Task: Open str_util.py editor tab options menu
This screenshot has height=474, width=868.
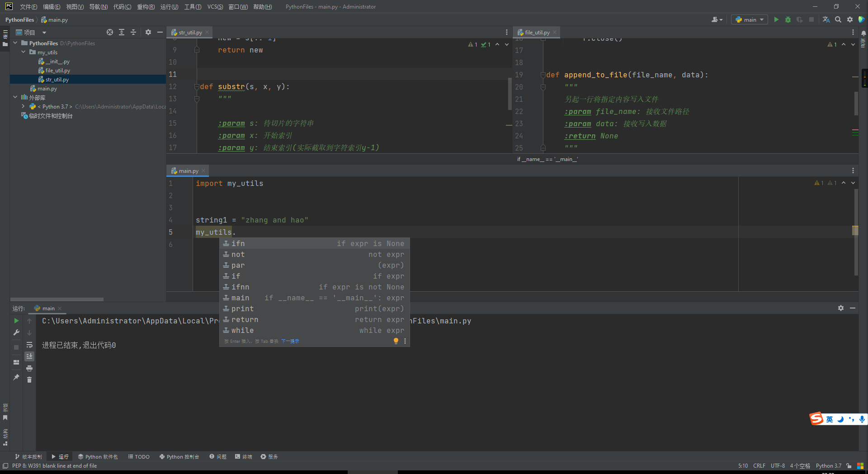Action: point(507,32)
